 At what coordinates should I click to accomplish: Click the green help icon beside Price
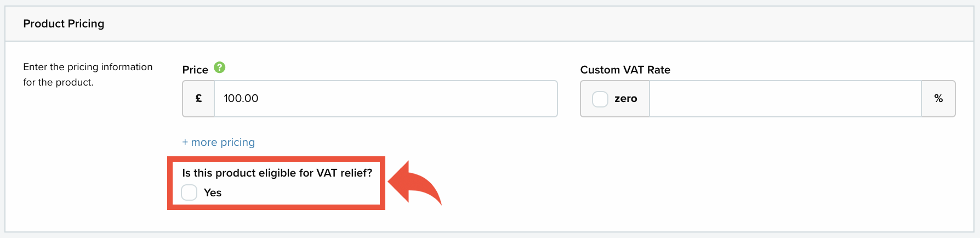click(x=219, y=67)
